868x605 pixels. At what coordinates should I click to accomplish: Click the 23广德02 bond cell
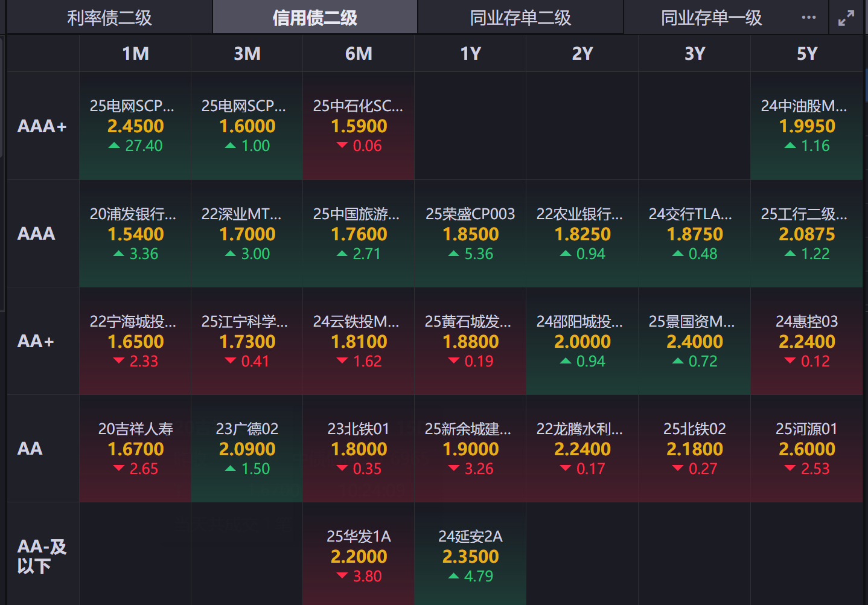pos(247,449)
